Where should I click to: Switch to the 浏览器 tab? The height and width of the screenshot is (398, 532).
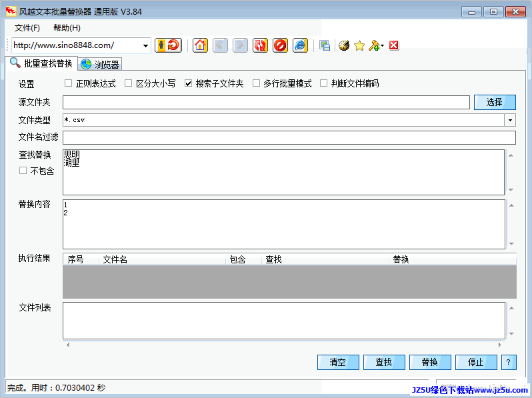[x=100, y=64]
